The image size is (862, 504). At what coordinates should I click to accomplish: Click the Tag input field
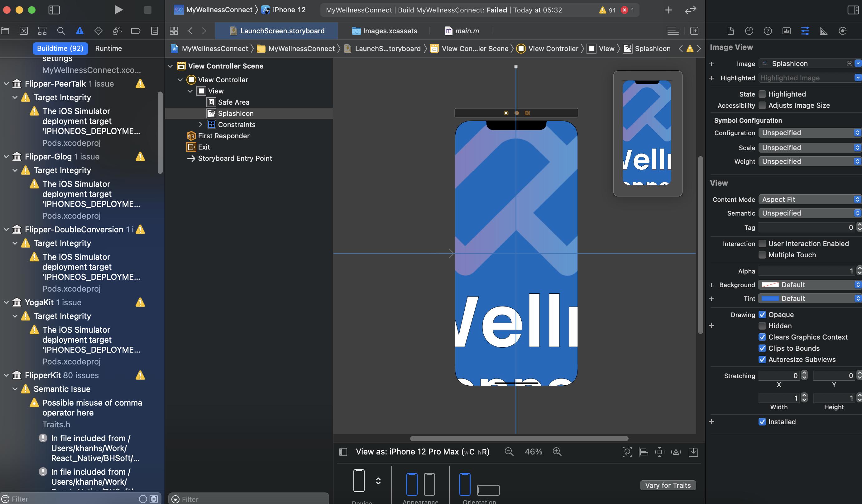coord(806,227)
